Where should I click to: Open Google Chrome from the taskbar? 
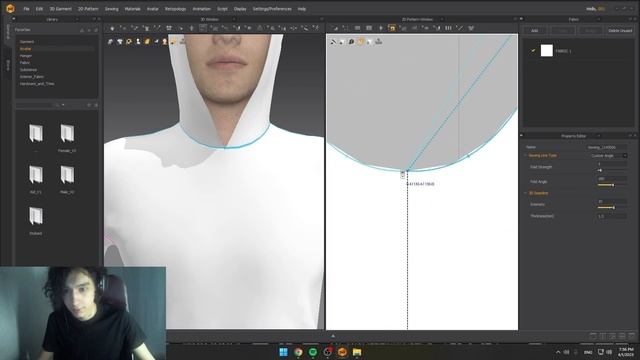pos(298,352)
